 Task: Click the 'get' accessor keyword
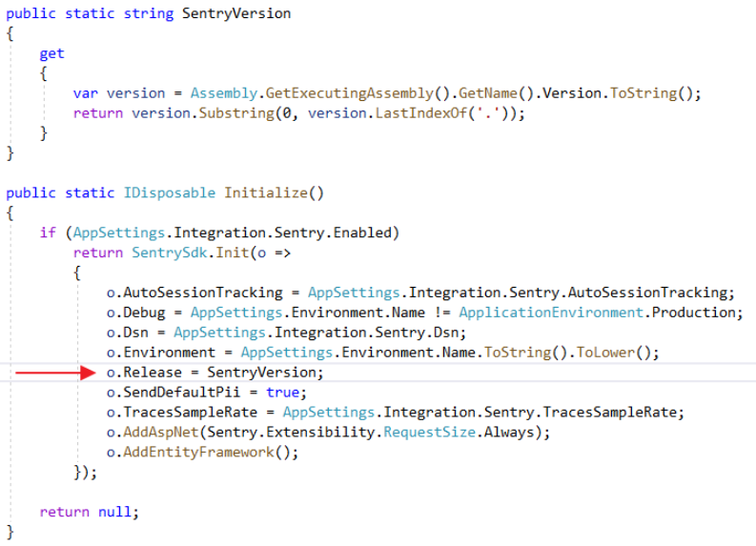[51, 53]
